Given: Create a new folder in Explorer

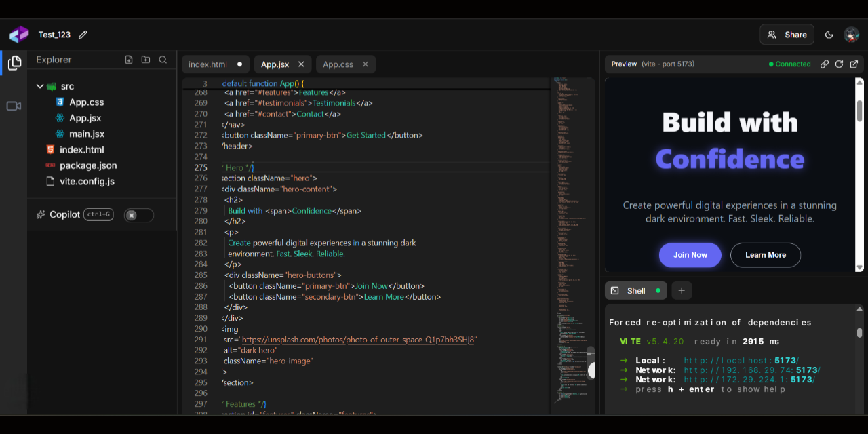Looking at the screenshot, I should tap(146, 60).
